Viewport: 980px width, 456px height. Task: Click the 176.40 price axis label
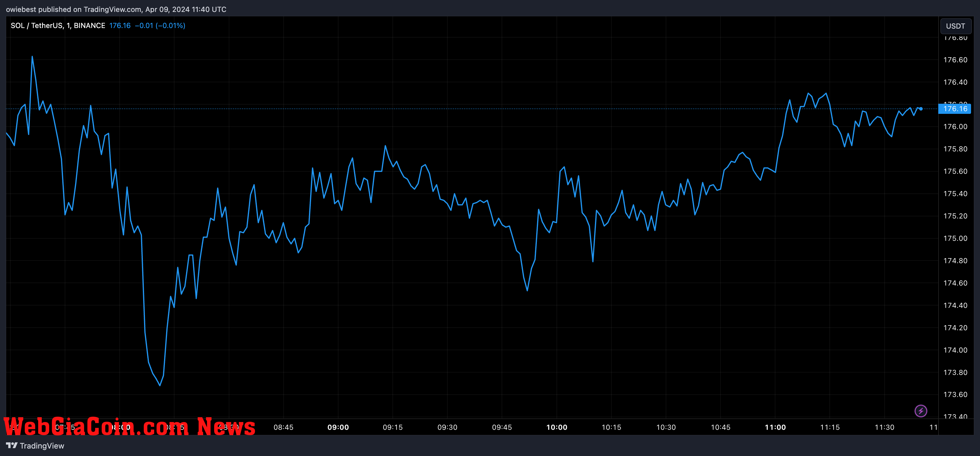[955, 82]
